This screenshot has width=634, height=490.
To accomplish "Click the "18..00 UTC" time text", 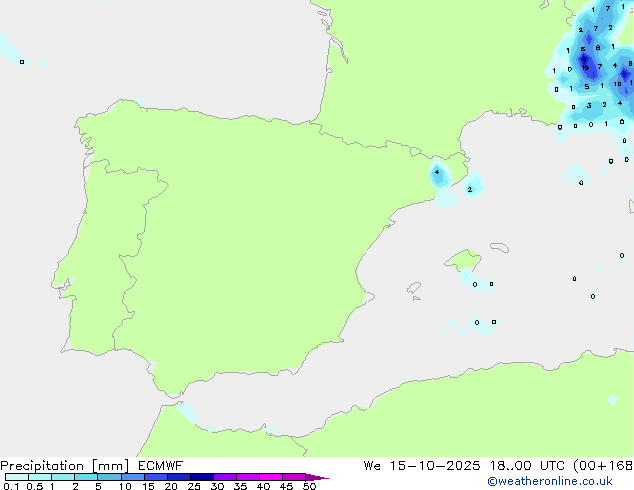I will [527, 466].
